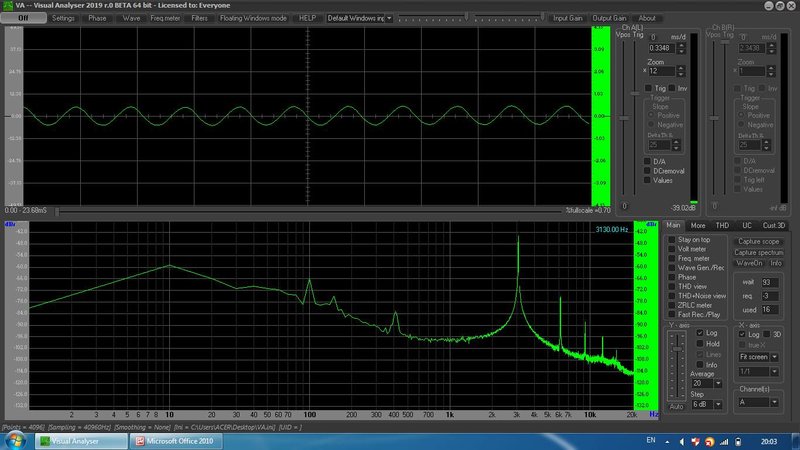Open the HELP button
Screen dimensions: 800x450
click(307, 18)
